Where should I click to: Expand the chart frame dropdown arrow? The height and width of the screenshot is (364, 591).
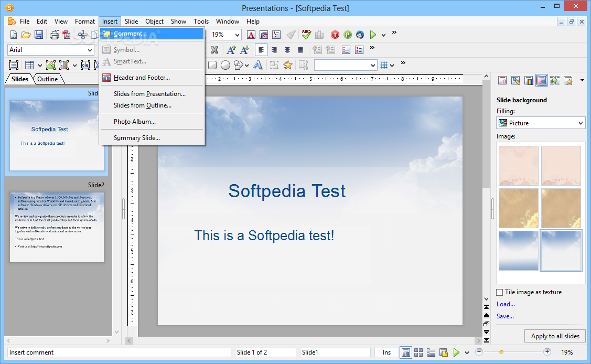pos(74,66)
